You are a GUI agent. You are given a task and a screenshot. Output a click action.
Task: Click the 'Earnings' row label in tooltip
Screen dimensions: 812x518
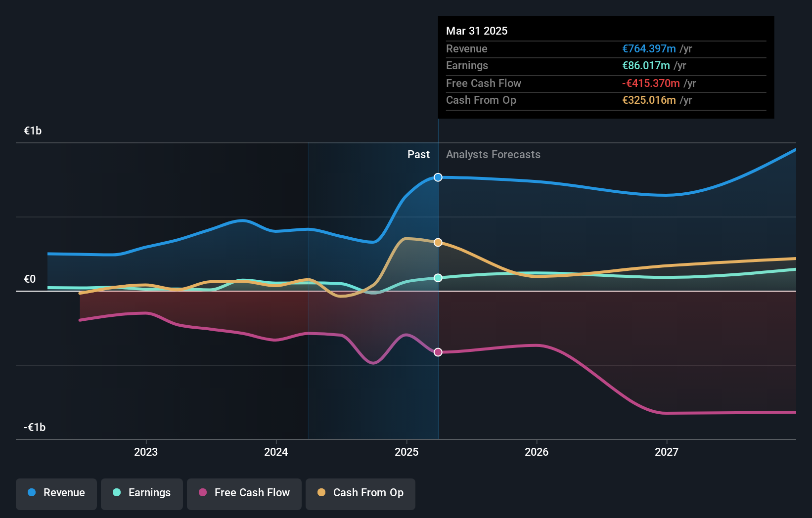coord(467,66)
